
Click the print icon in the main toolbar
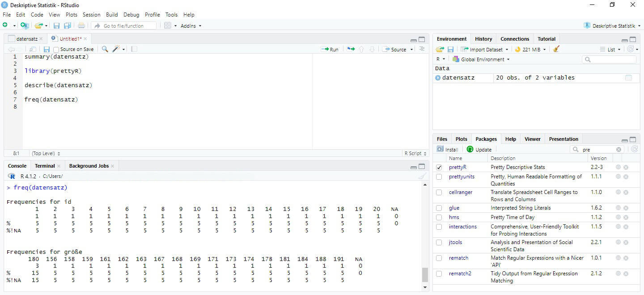tap(81, 26)
